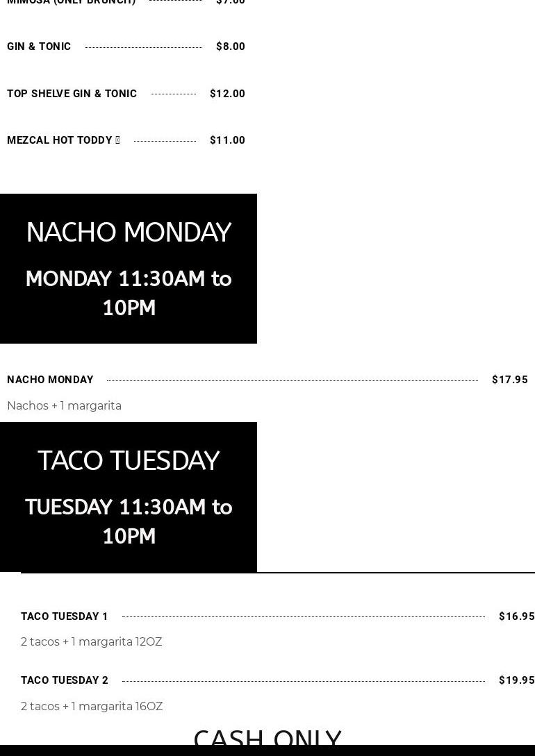Select the Taco Tuesday 1 item title

pos(64,616)
